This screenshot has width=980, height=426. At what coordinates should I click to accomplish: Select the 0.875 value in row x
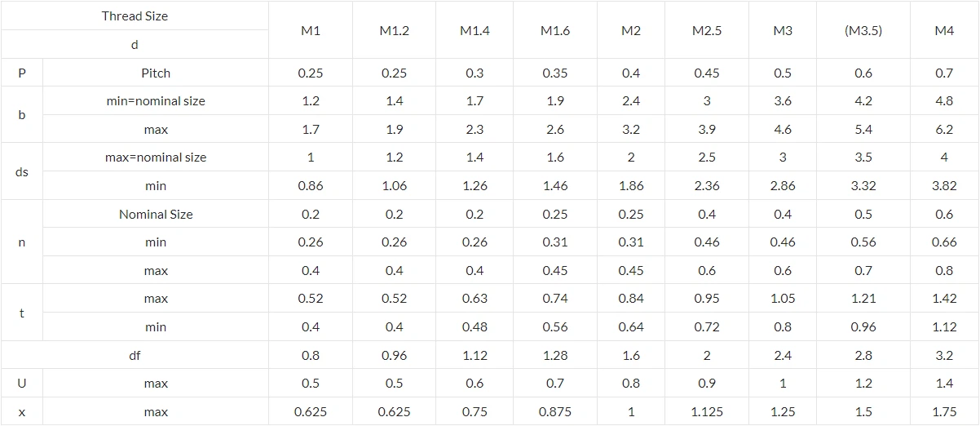(x=555, y=412)
